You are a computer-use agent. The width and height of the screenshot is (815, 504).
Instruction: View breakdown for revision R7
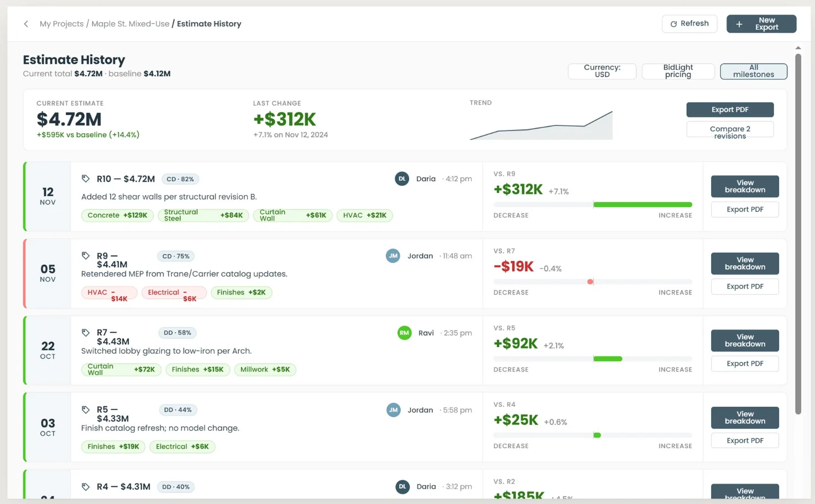pos(745,340)
